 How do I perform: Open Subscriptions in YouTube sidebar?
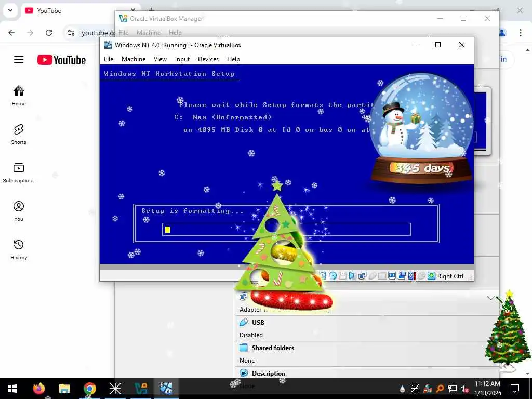(19, 172)
